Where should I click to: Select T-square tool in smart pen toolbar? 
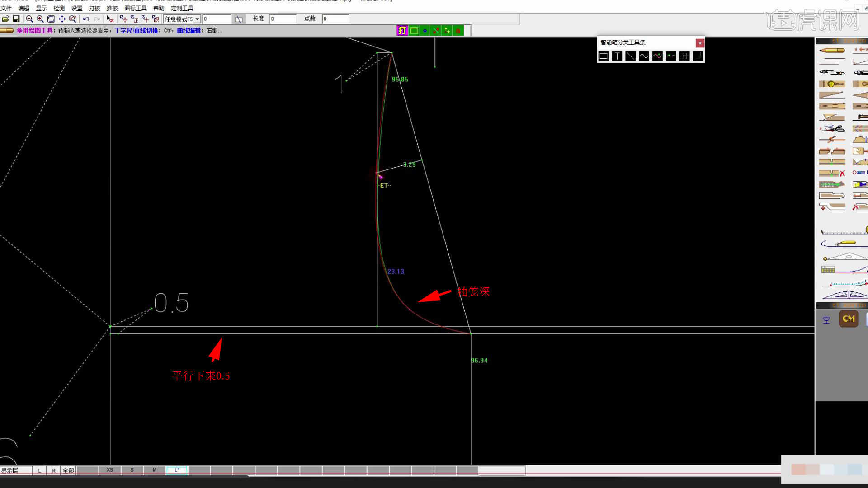click(x=617, y=56)
